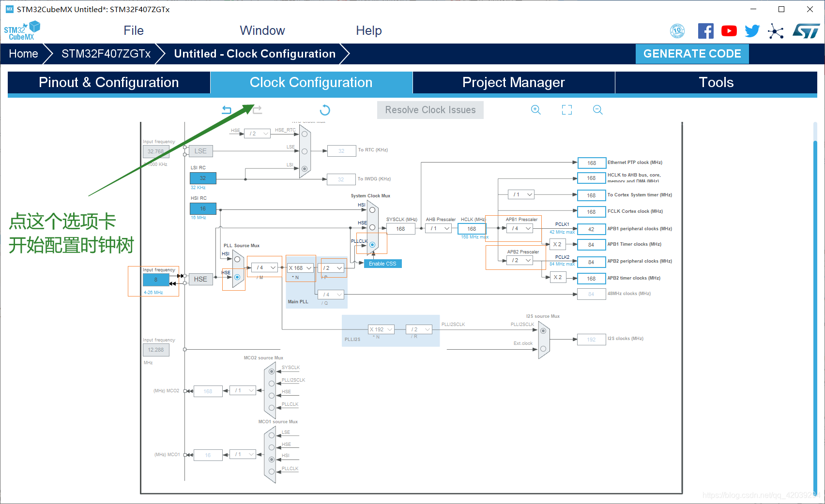Open the Window menu
This screenshot has width=825, height=504.
(x=262, y=30)
